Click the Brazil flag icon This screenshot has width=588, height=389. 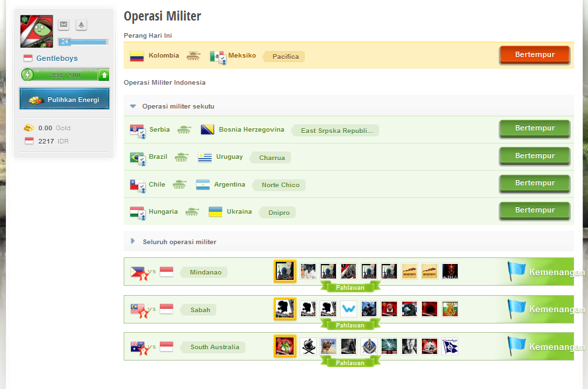(138, 158)
